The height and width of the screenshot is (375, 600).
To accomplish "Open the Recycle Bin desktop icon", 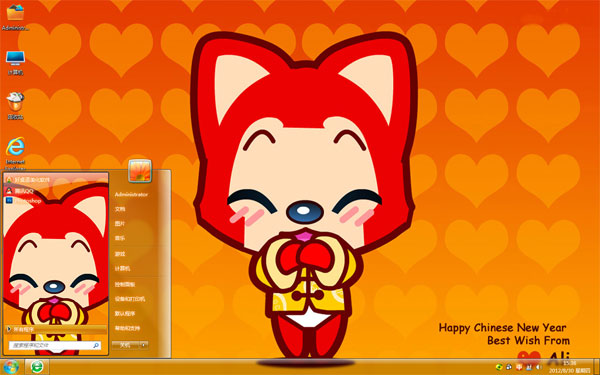I will pos(15,106).
